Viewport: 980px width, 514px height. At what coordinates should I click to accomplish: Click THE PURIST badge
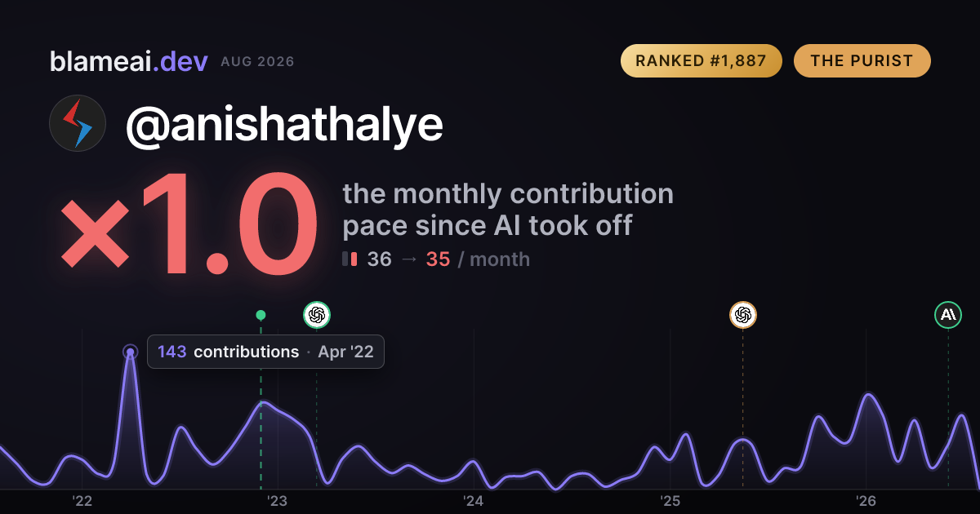(x=862, y=61)
